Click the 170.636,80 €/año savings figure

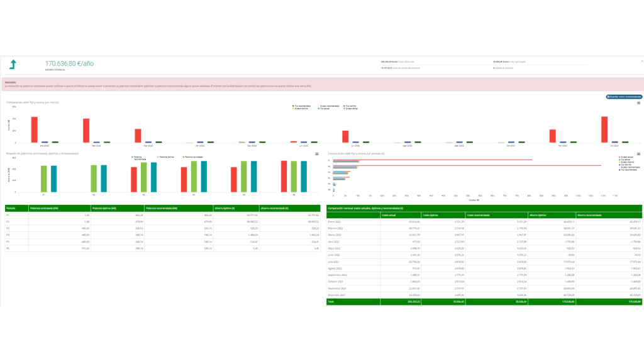click(69, 63)
